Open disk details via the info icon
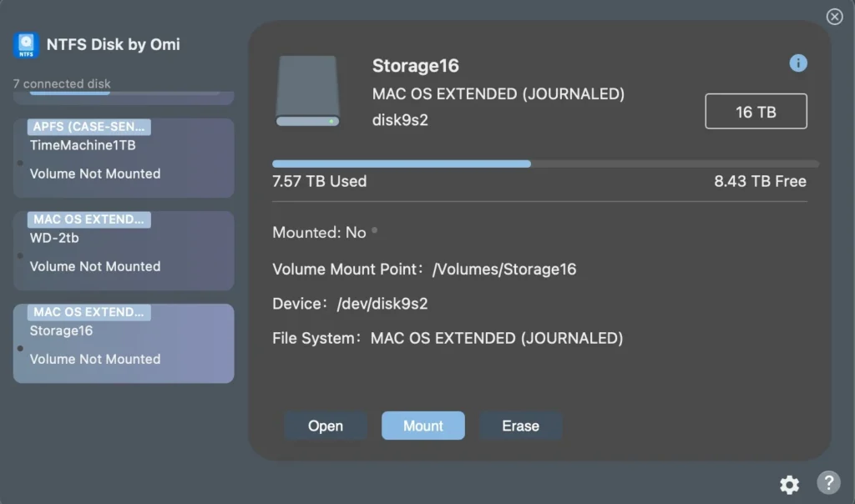 click(x=798, y=63)
